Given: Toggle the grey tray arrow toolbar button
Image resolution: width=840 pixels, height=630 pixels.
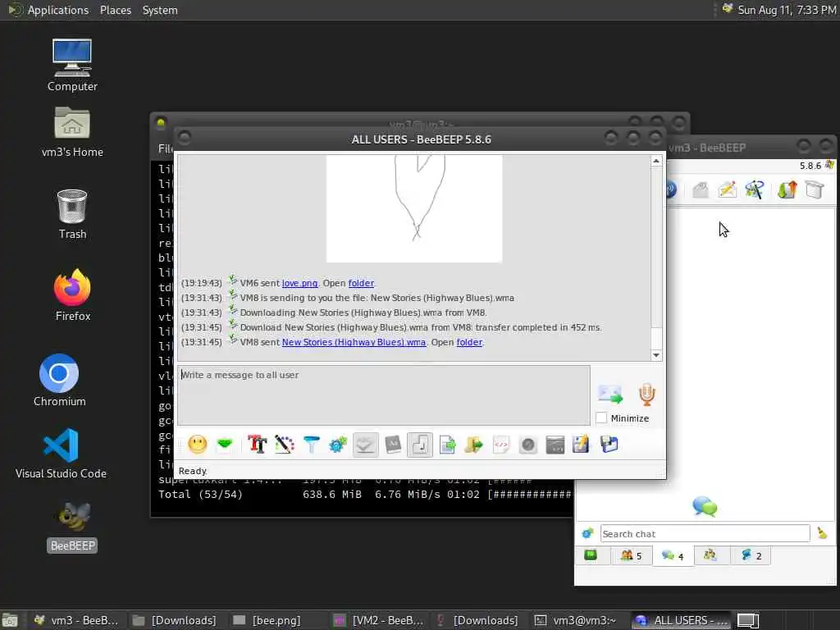Looking at the screenshot, I should point(365,445).
